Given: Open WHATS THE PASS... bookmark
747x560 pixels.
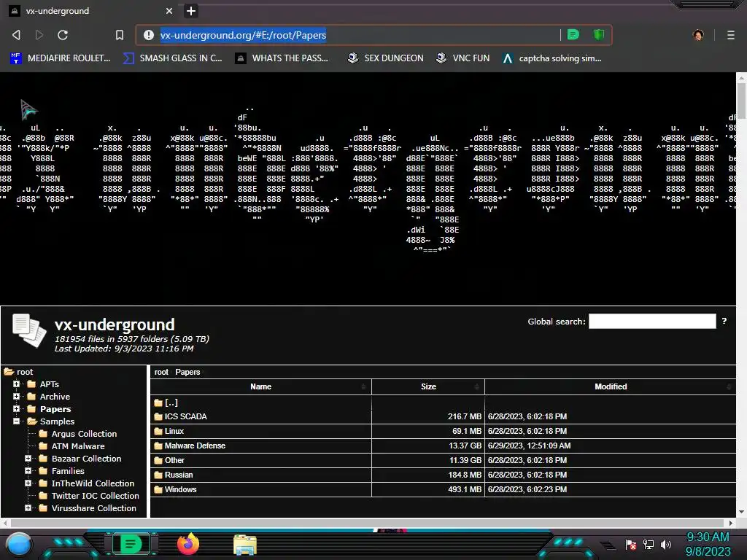Looking at the screenshot, I should point(282,58).
